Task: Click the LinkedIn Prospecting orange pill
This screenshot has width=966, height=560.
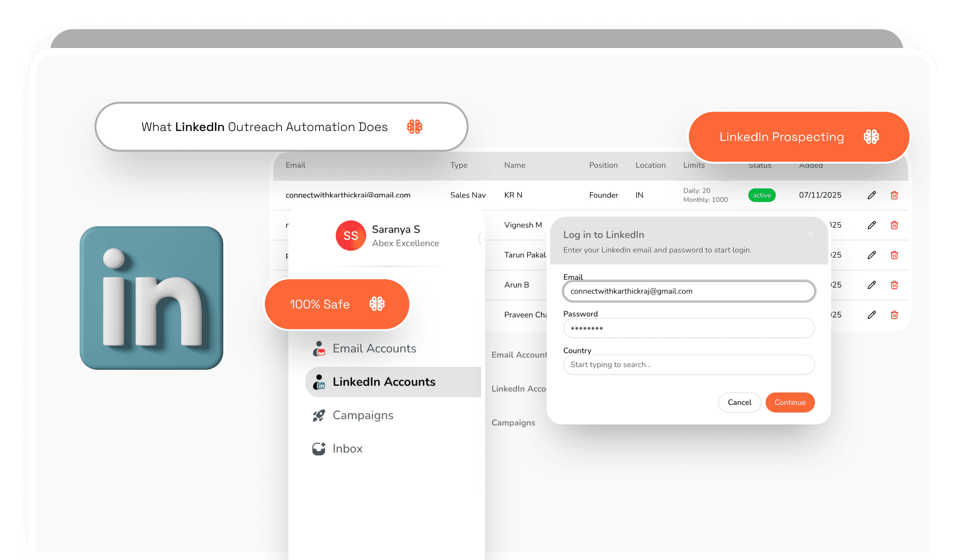Action: point(799,137)
